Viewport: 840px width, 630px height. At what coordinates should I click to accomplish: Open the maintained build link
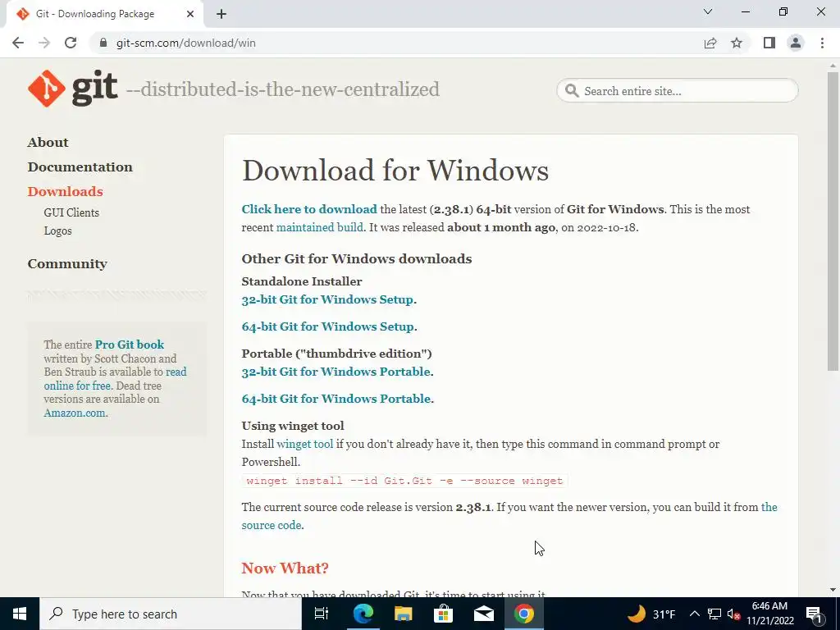319,227
